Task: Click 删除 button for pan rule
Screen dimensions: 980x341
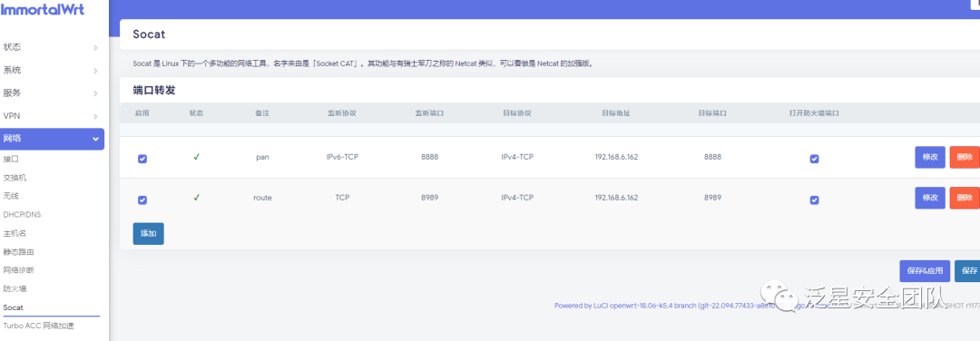Action: 965,157
